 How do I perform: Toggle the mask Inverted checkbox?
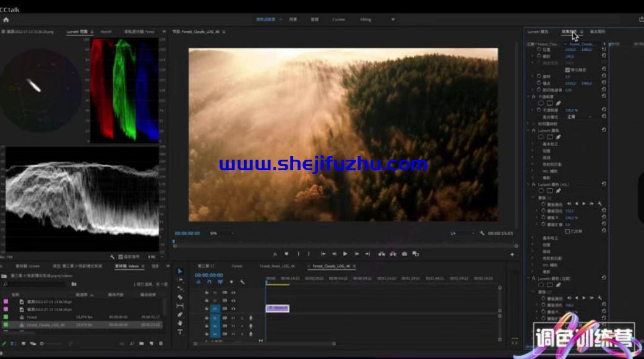tap(567, 231)
